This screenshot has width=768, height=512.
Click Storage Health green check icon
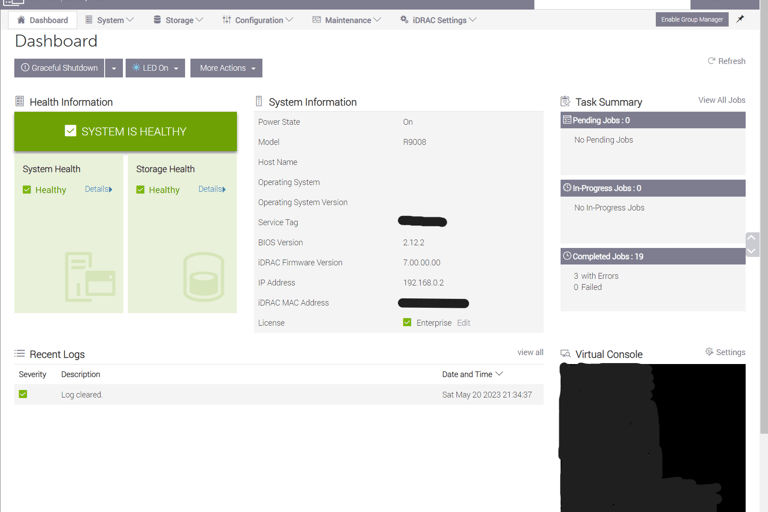point(141,190)
